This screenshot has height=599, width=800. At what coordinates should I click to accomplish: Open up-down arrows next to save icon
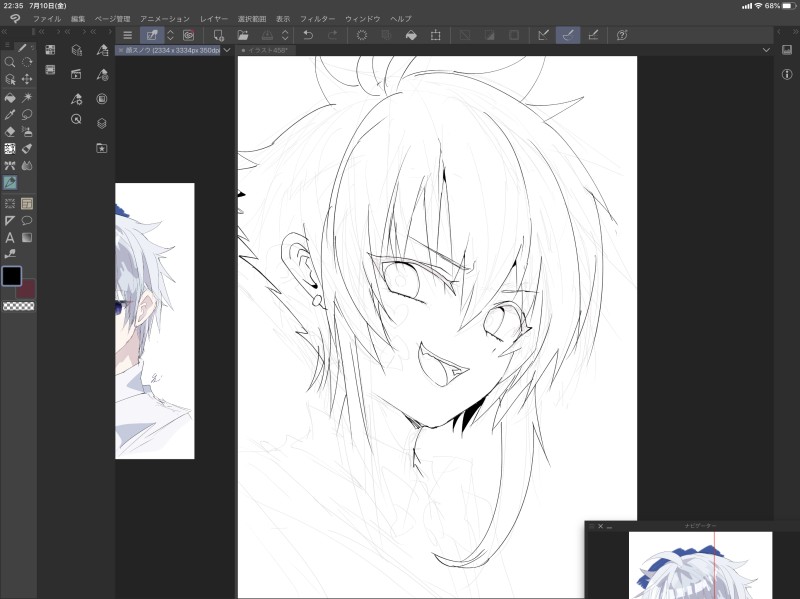tap(285, 35)
